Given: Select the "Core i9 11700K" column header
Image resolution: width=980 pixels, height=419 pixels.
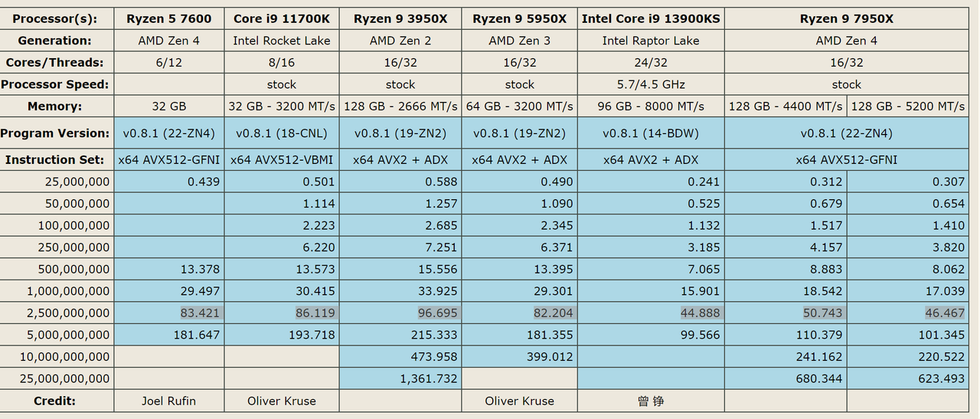Looking at the screenshot, I should tap(282, 18).
